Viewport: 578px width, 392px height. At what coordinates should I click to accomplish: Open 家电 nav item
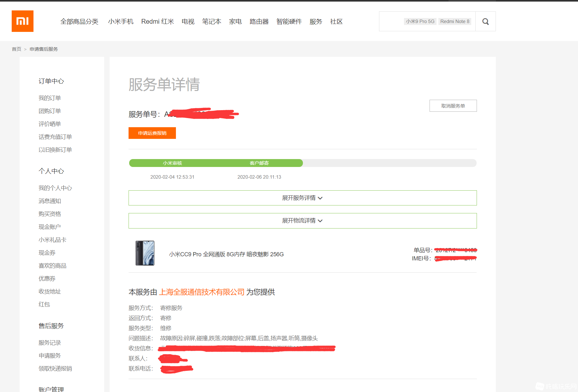coord(235,21)
